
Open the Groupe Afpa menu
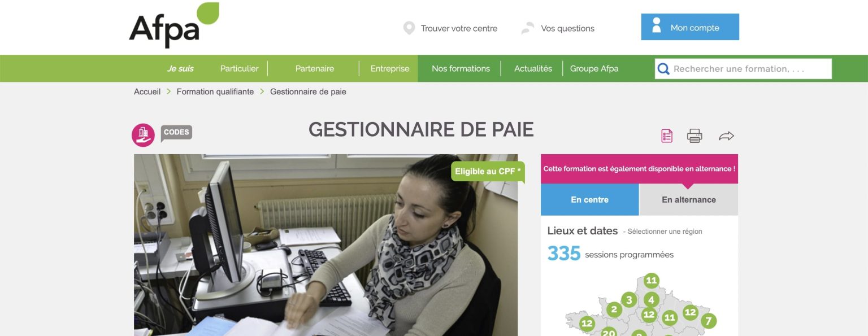pyautogui.click(x=594, y=68)
